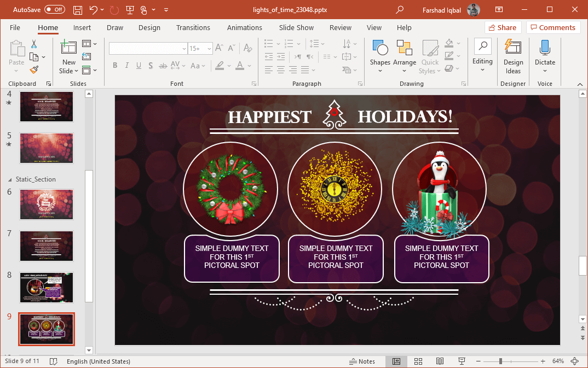Open Reading View from status bar
Viewport: 588px width, 368px height.
(440, 361)
